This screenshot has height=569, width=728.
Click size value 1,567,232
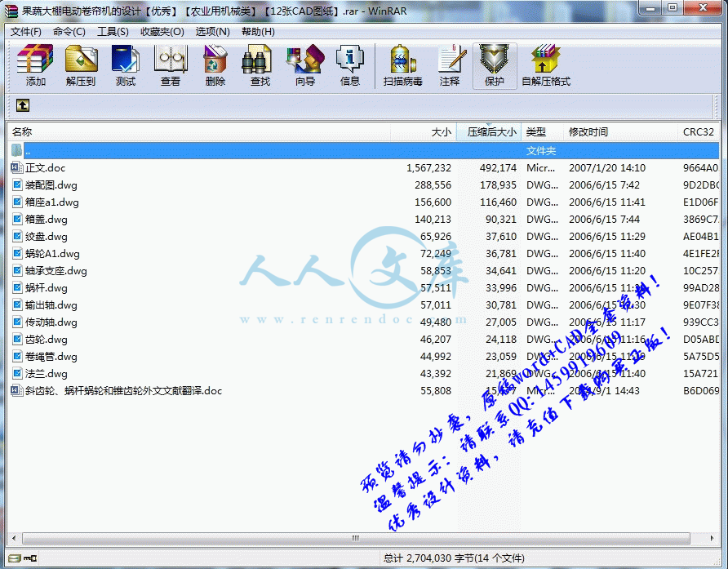428,167
